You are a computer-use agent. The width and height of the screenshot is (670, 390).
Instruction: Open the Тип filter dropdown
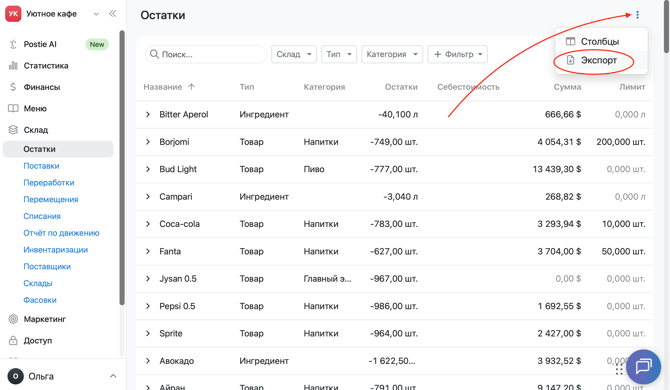pos(339,54)
